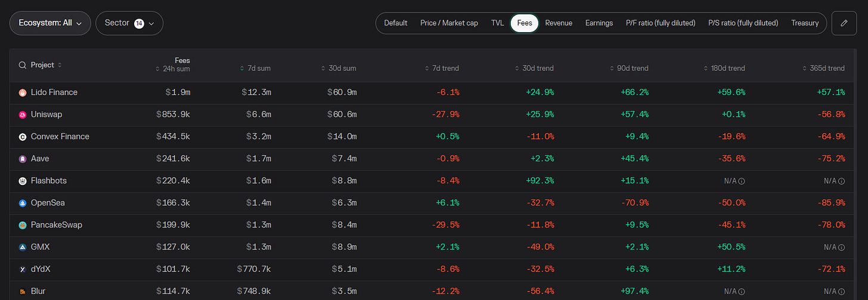Image resolution: width=868 pixels, height=300 pixels.
Task: Switch to the Treasury tab
Action: tap(805, 23)
